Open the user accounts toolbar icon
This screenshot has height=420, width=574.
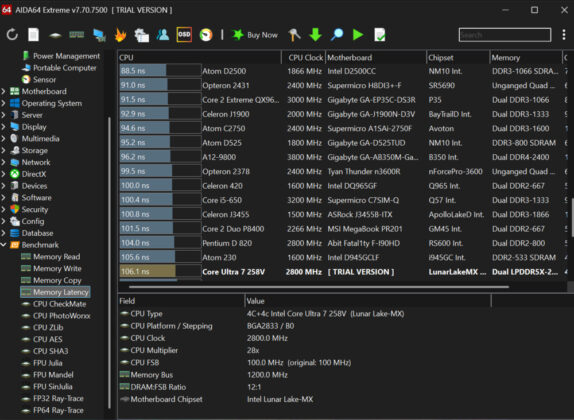[163, 35]
